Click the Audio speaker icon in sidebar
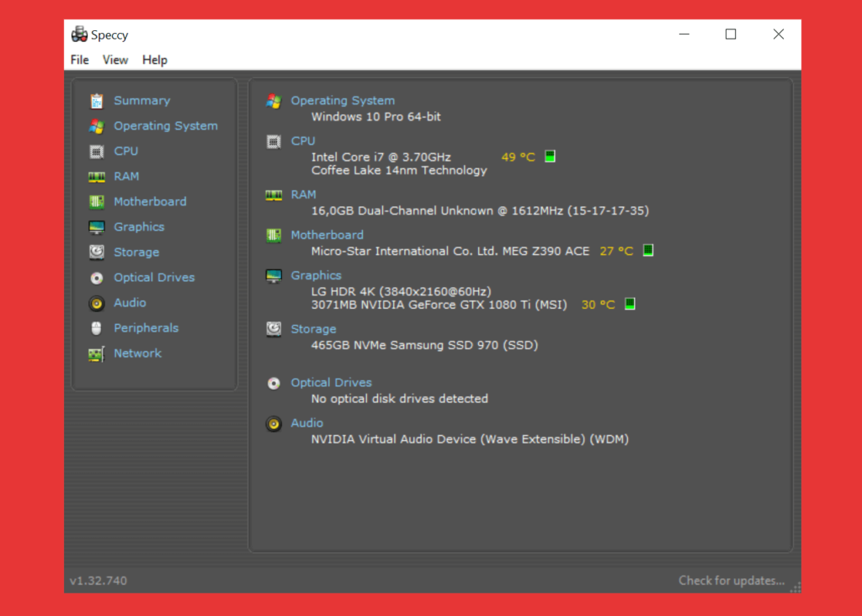 pyautogui.click(x=97, y=303)
